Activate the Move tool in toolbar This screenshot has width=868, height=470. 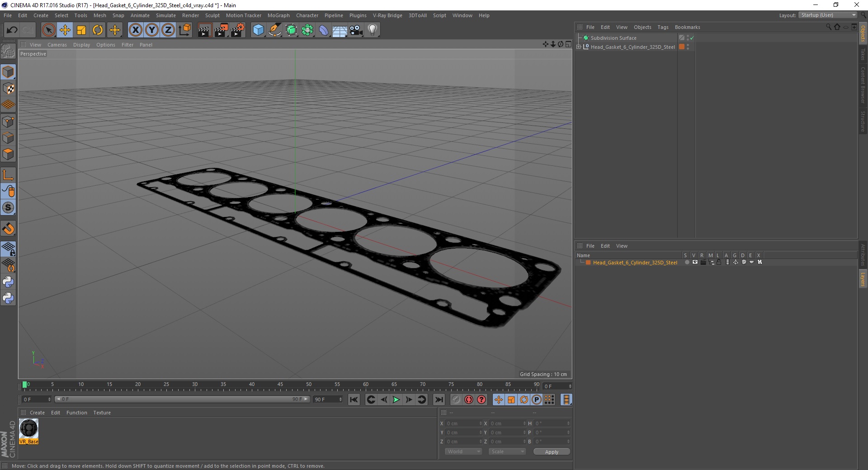65,30
